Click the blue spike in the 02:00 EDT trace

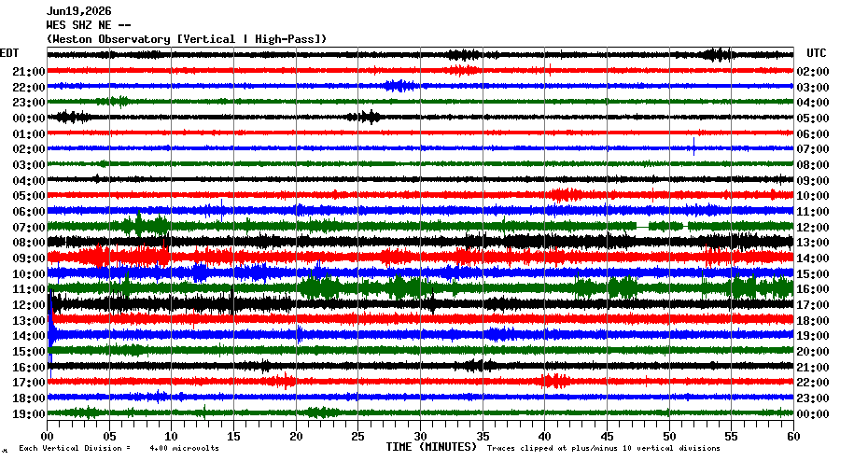693,147
